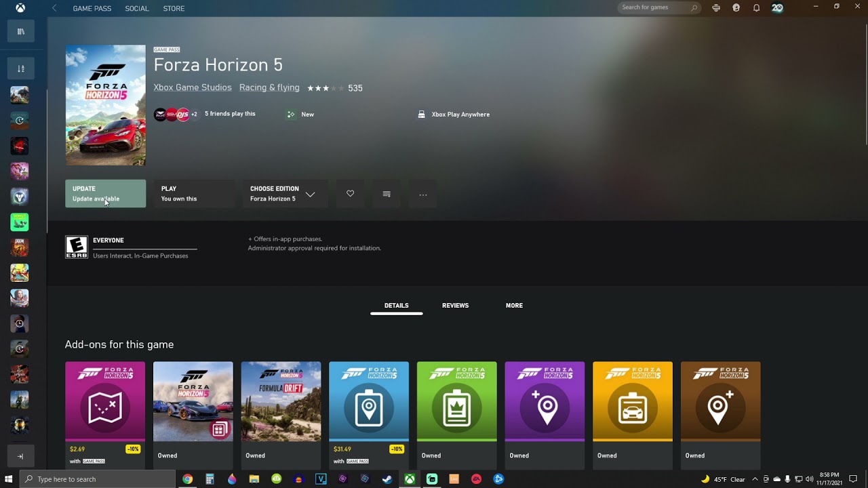
Task: Open the Game Pass menu
Action: 91,8
